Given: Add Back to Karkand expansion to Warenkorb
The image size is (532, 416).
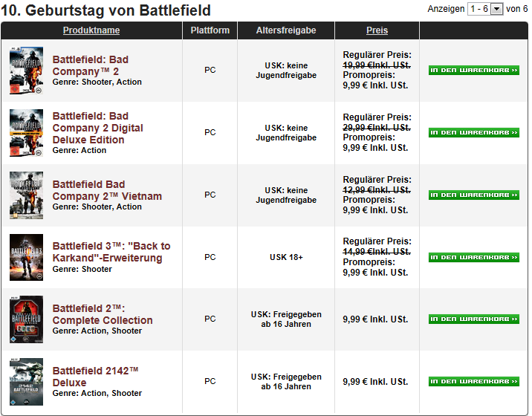Looking at the screenshot, I should click(x=473, y=258).
